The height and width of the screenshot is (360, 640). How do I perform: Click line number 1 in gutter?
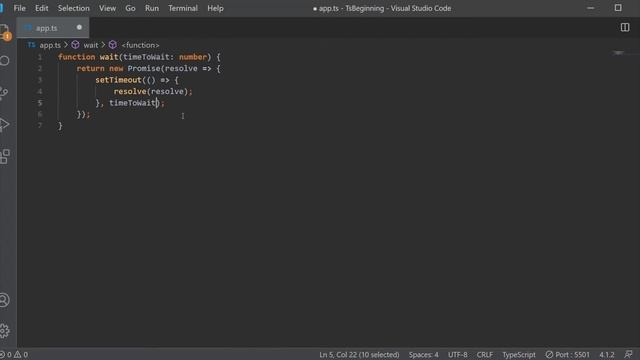pos(40,57)
